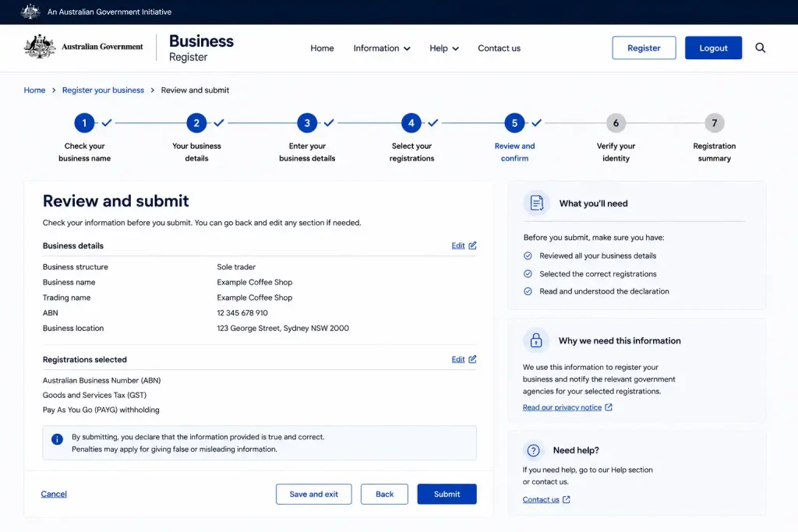
Task: Open Read our privacy notice link
Action: pos(562,407)
